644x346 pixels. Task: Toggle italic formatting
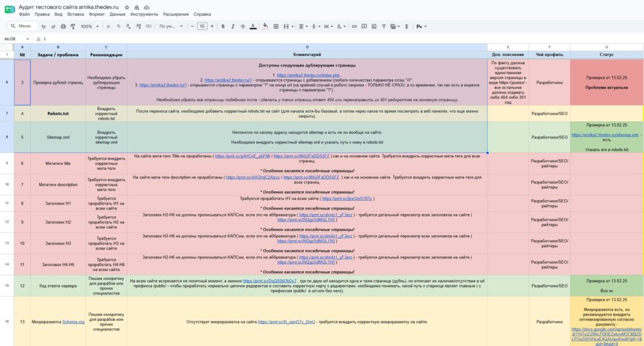(233, 26)
